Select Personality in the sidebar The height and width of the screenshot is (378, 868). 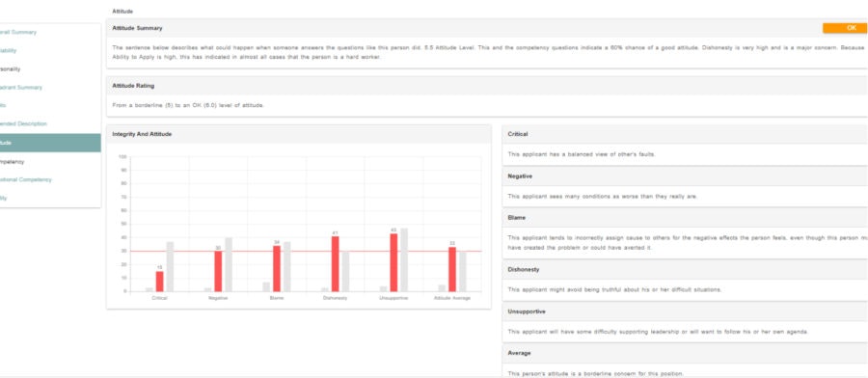tap(10, 69)
